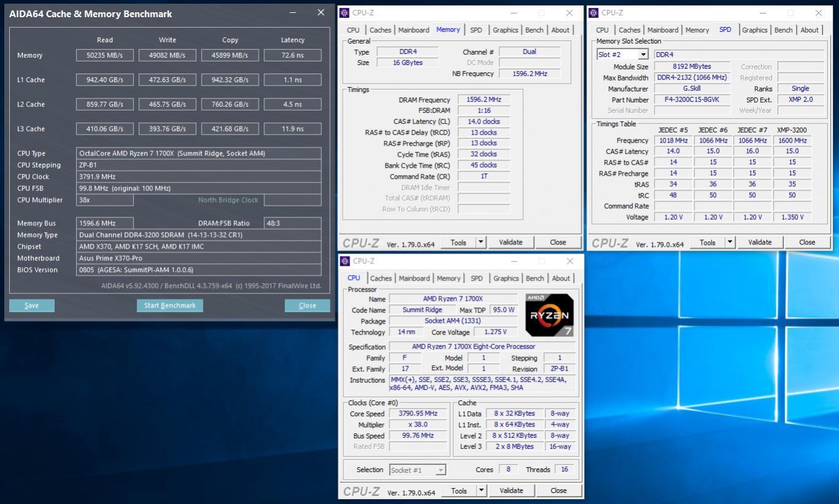Open About tab in CPU window

click(561, 278)
